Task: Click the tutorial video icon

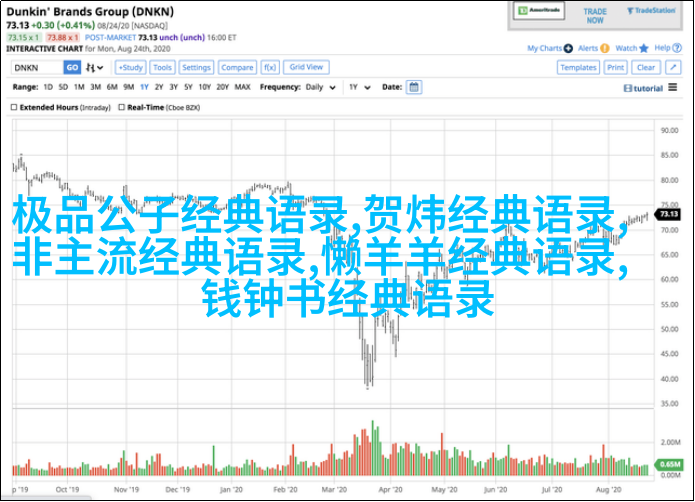Action: pos(628,89)
